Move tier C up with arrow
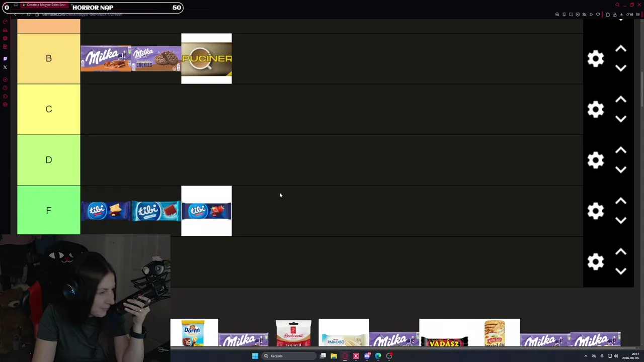This screenshot has width=644, height=362. click(621, 100)
